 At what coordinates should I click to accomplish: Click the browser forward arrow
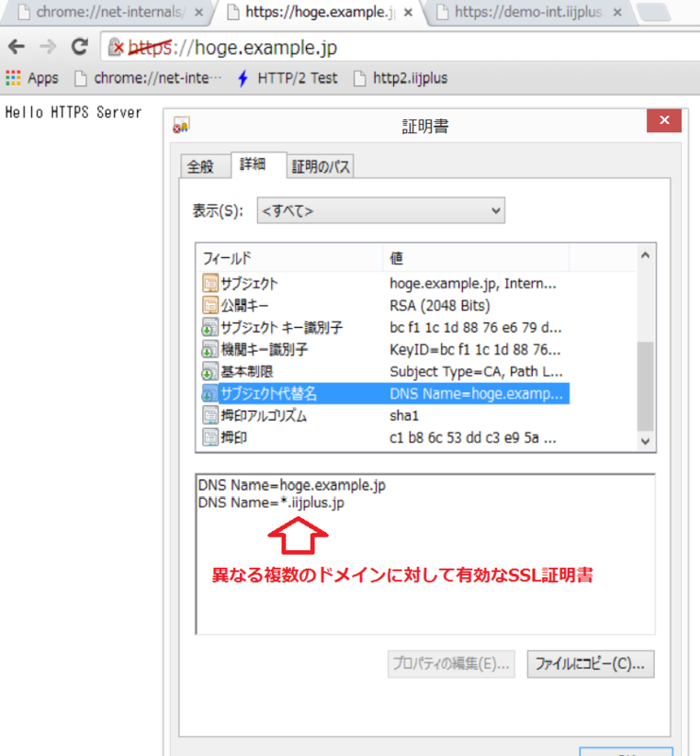[48, 46]
